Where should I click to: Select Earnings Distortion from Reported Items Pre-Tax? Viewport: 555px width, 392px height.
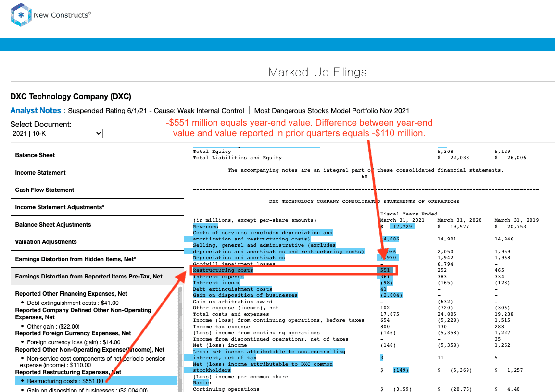pyautogui.click(x=97, y=277)
